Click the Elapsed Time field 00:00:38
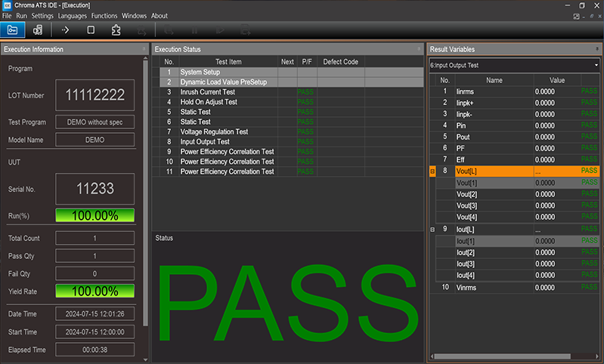 94,350
